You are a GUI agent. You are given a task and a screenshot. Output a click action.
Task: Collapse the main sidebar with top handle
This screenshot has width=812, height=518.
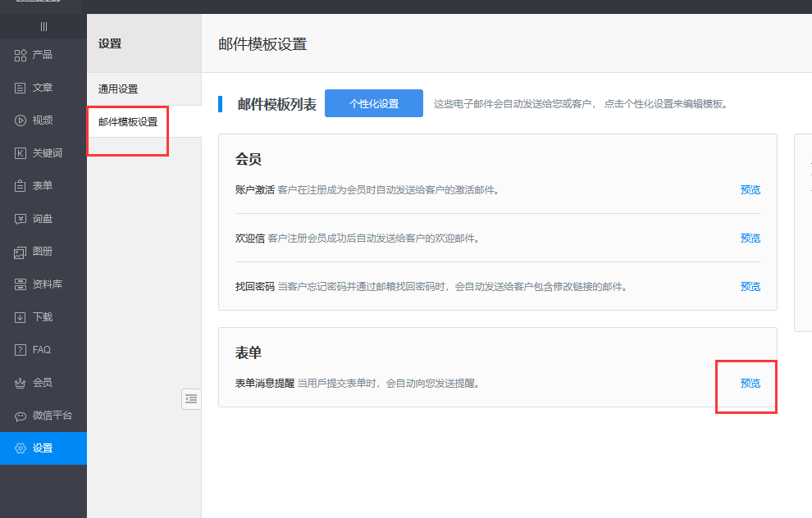pyautogui.click(x=43, y=26)
